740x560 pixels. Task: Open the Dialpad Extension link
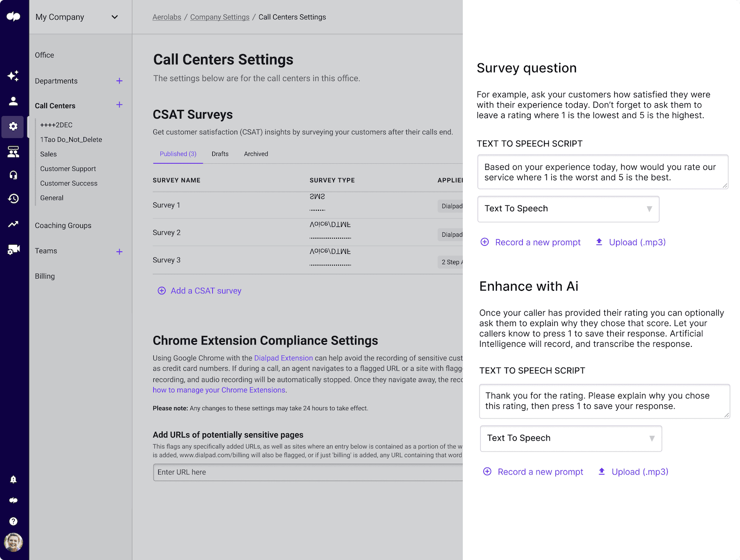pos(284,358)
